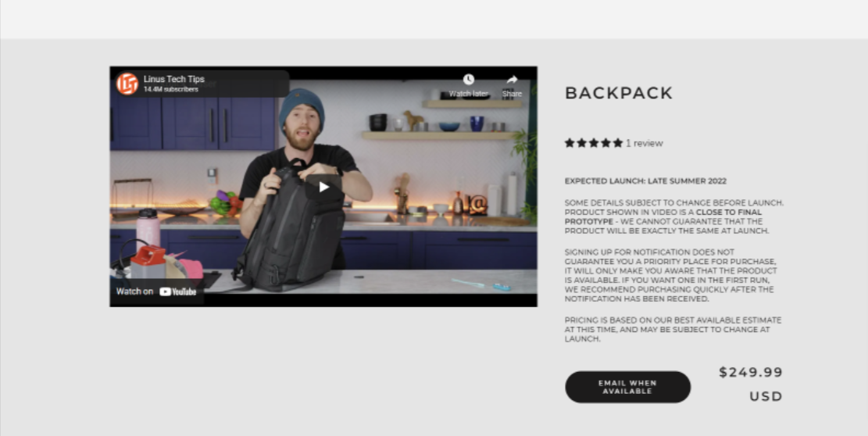Click the Share arrow icon
Viewport: 868px width, 436px height.
coord(512,80)
